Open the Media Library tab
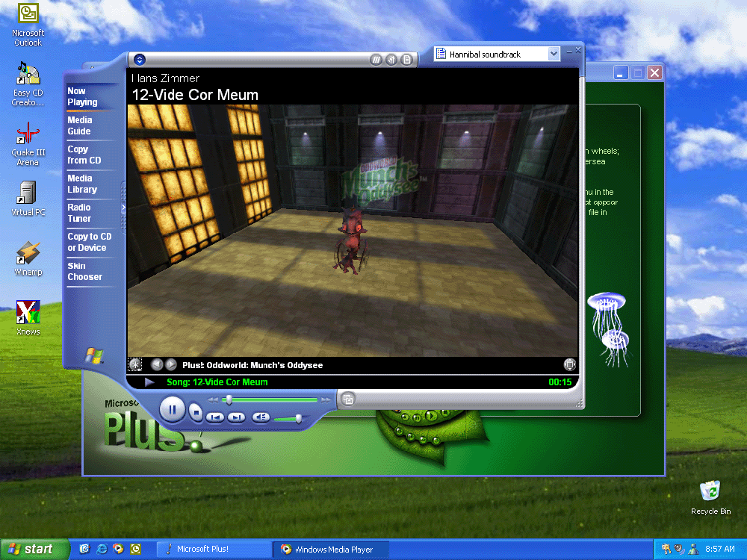This screenshot has height=560, width=747. point(82,184)
